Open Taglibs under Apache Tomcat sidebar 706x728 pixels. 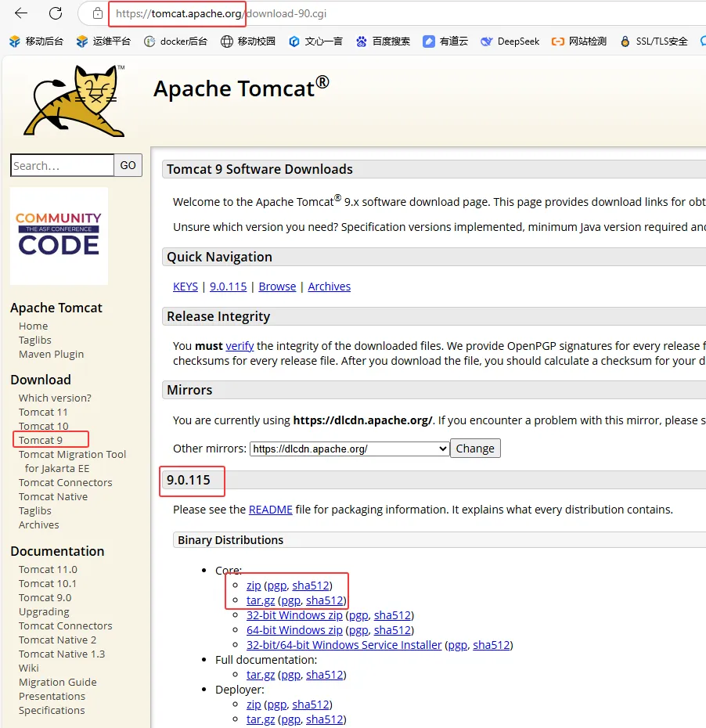click(34, 340)
